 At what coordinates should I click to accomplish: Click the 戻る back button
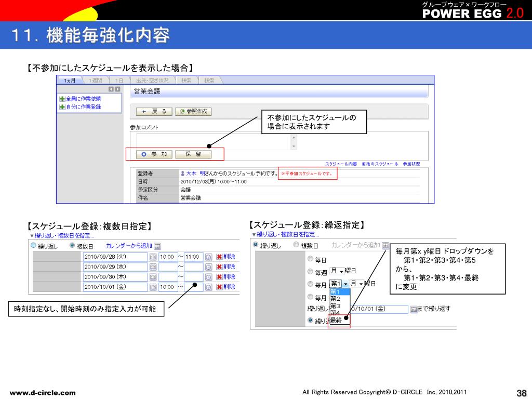click(154, 112)
